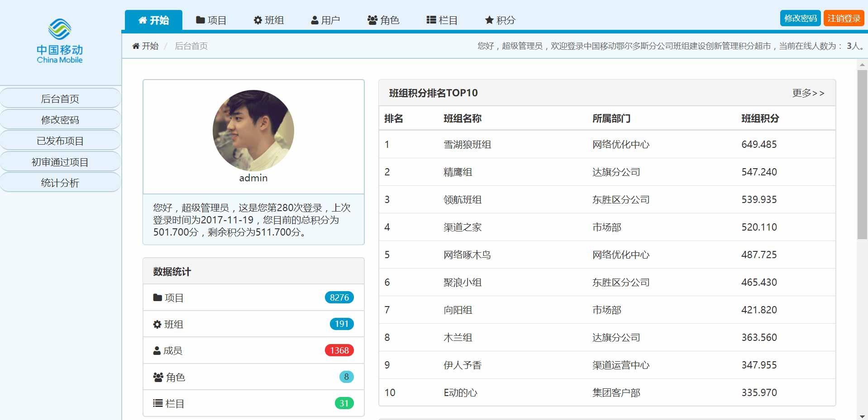Click the red 1368 member count badge
The image size is (868, 420).
click(339, 350)
